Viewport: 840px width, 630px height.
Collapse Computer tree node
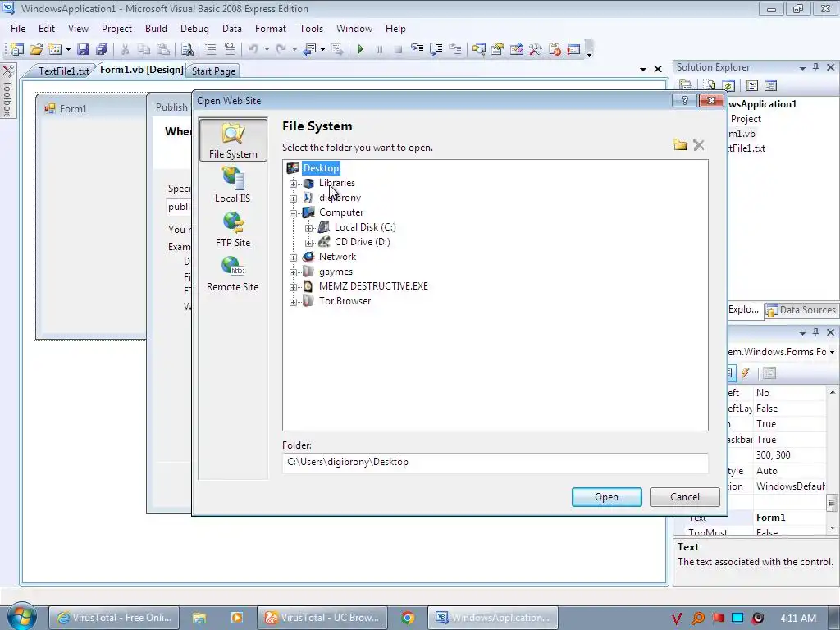(x=293, y=213)
